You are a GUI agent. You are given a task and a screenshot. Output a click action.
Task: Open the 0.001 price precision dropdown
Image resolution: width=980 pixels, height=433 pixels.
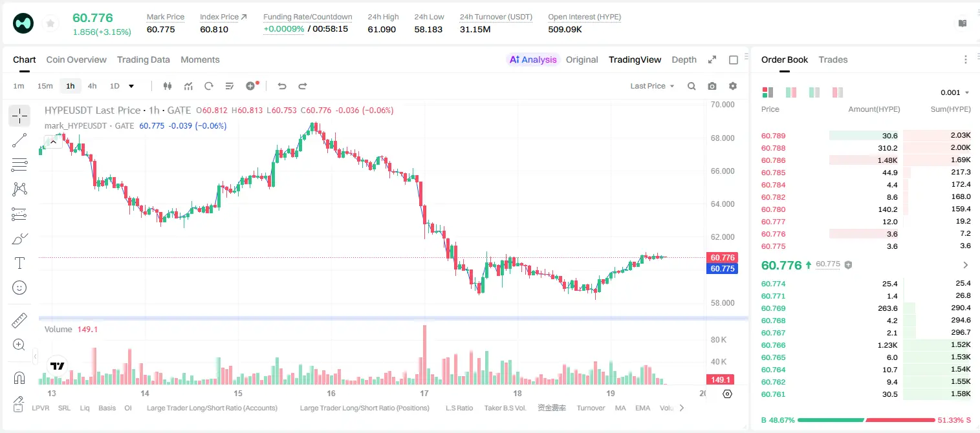(955, 92)
